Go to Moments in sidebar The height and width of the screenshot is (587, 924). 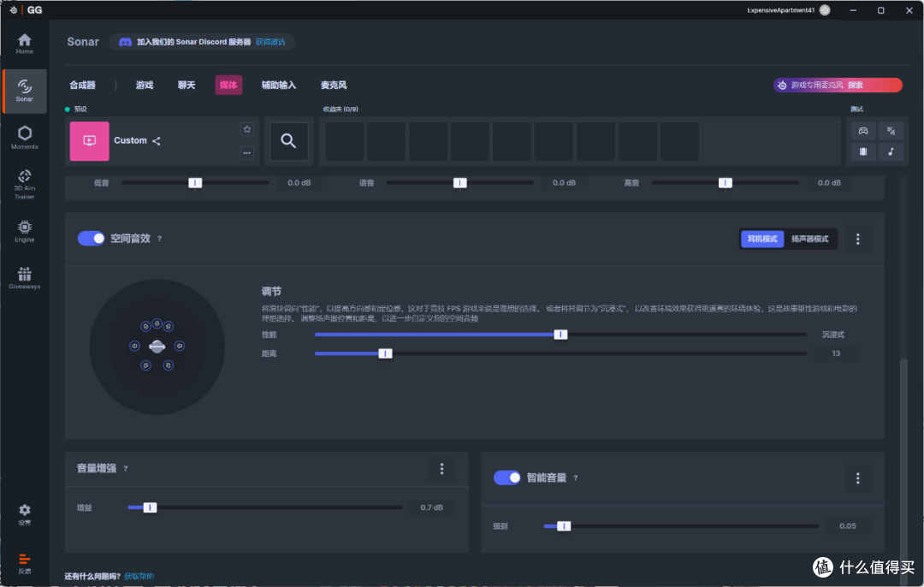[24, 137]
